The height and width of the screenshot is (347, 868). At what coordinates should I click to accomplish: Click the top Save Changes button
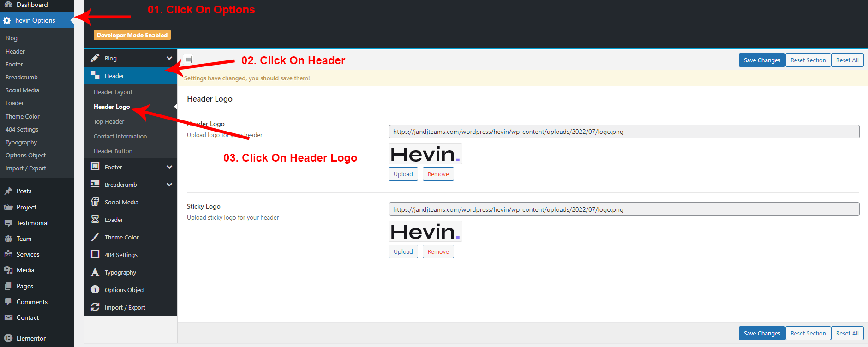761,60
